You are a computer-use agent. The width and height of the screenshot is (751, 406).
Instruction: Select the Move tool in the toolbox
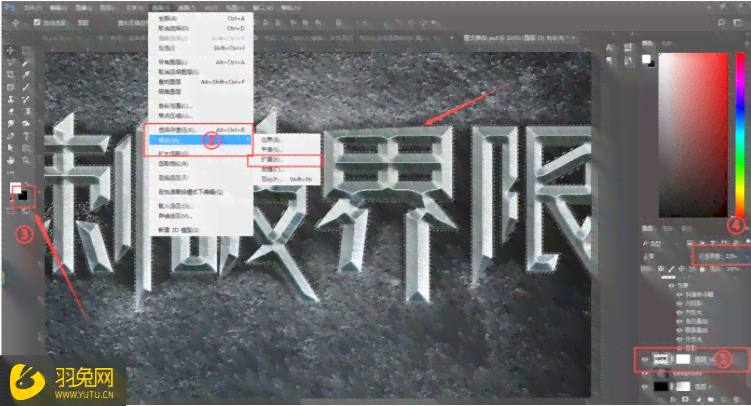(11, 50)
